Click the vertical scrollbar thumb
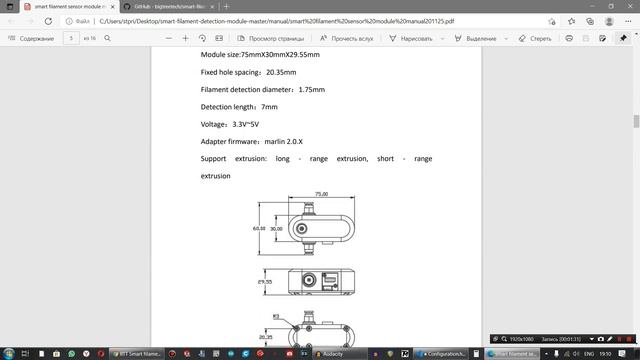Viewport: 640px width, 360px height. coord(636,122)
